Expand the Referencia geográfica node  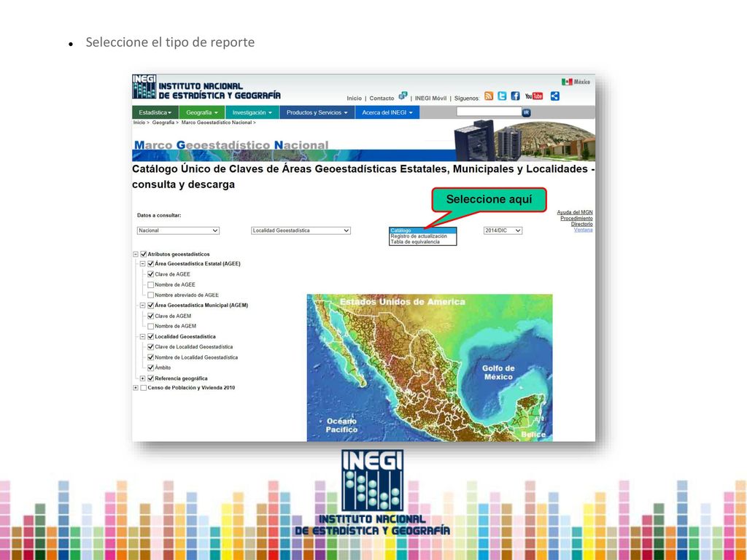(142, 378)
